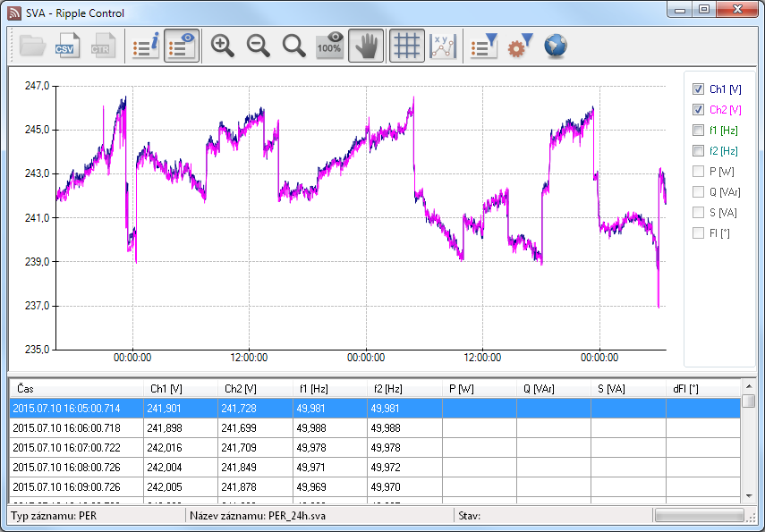Image resolution: width=765 pixels, height=532 pixels.
Task: Select the hand pan tool
Action: click(x=366, y=46)
